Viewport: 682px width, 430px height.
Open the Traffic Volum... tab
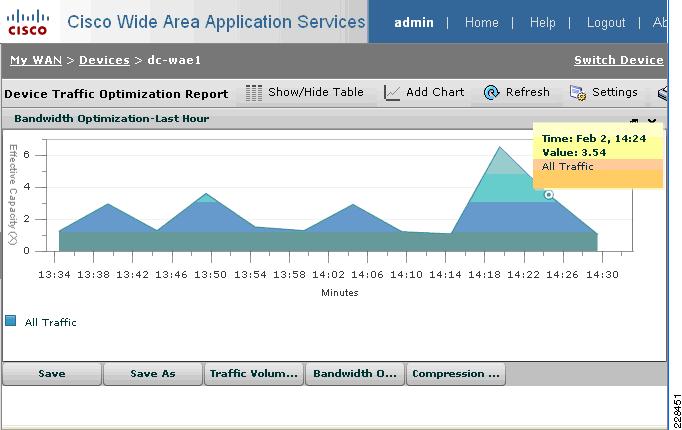254,374
